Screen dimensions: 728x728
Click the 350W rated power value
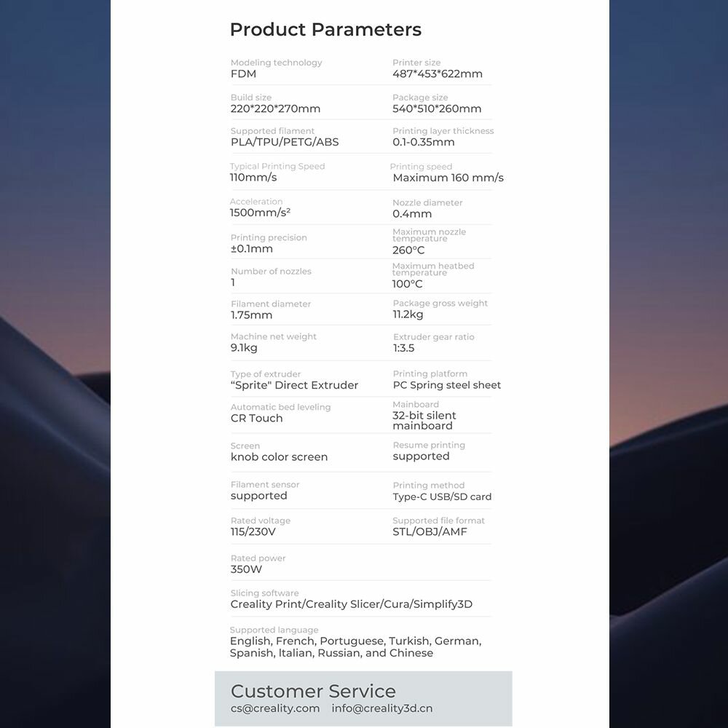pyautogui.click(x=246, y=570)
